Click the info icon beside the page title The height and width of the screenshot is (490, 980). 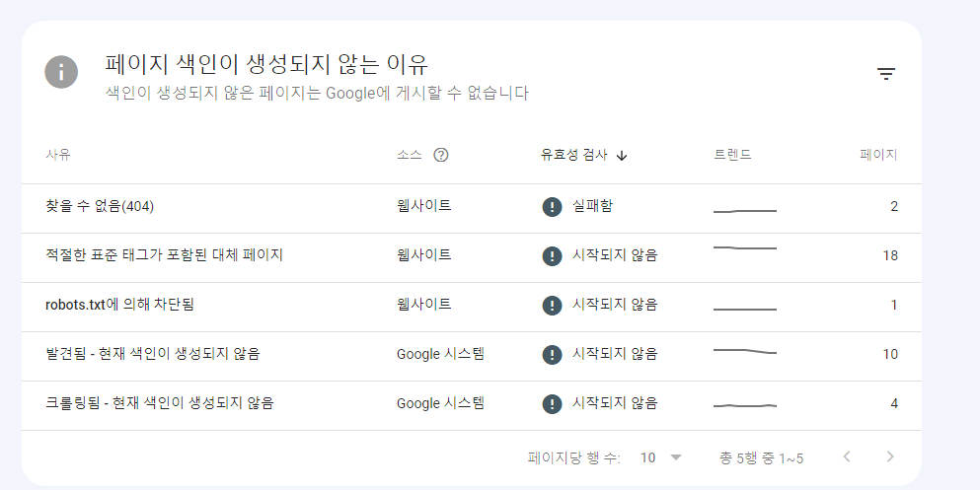[61, 72]
